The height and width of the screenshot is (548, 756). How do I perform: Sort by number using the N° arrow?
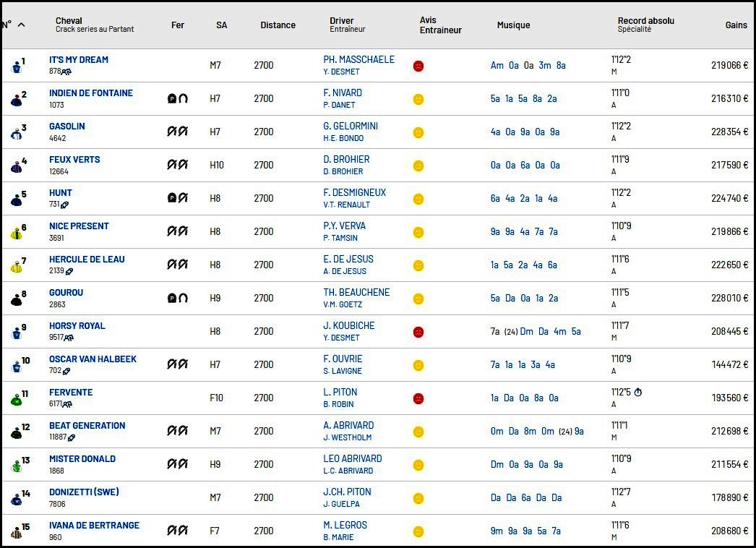coord(21,25)
